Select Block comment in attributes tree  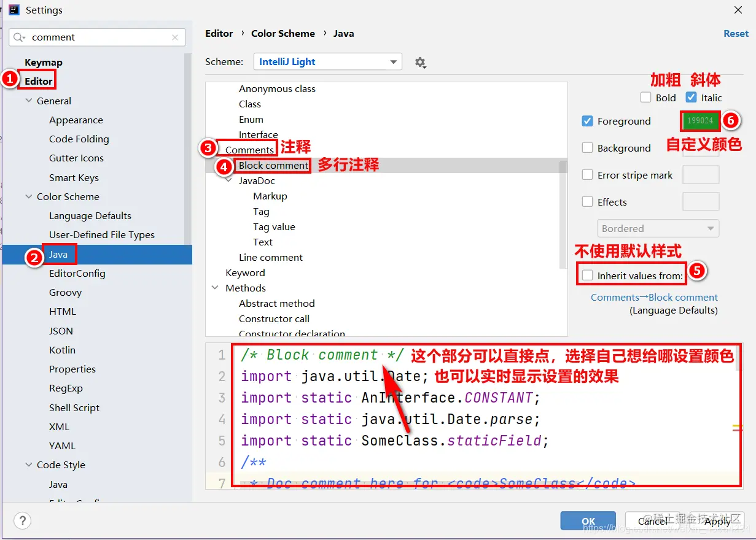(x=274, y=166)
